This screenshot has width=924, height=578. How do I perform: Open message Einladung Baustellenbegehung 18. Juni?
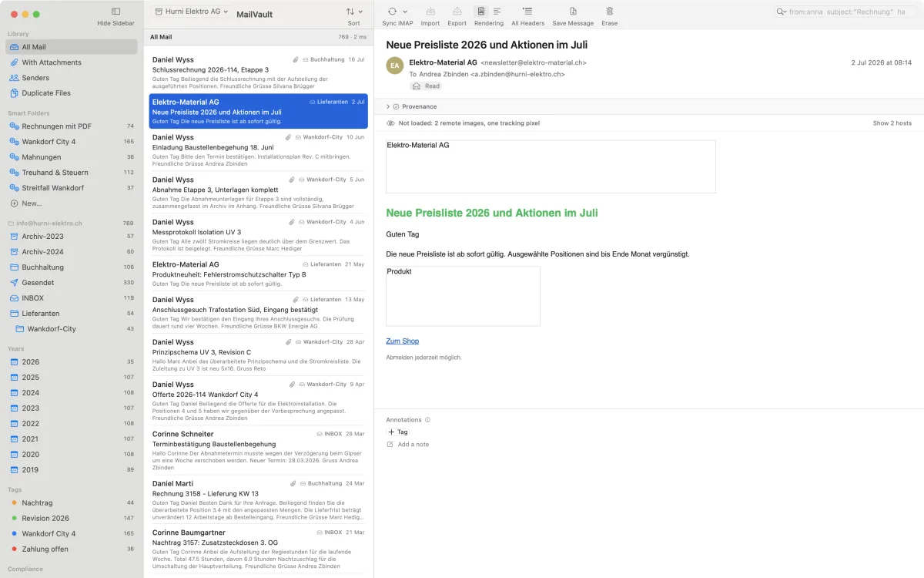point(258,150)
